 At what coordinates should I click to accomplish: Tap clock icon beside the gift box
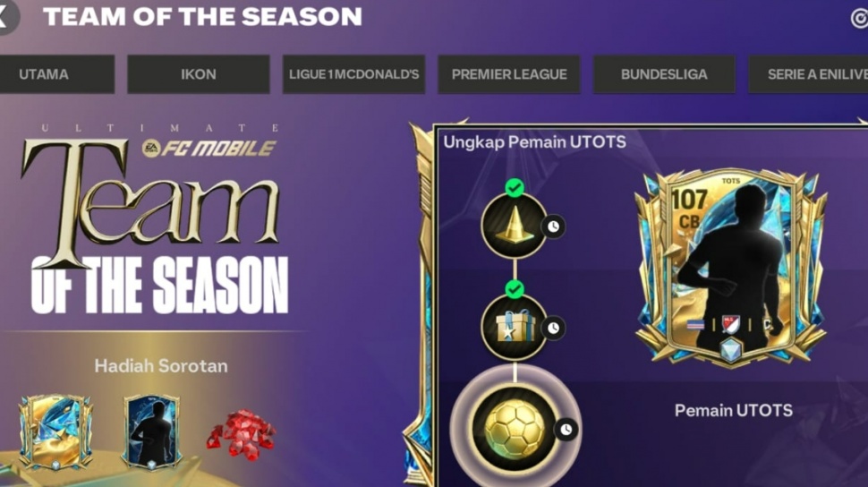554,328
